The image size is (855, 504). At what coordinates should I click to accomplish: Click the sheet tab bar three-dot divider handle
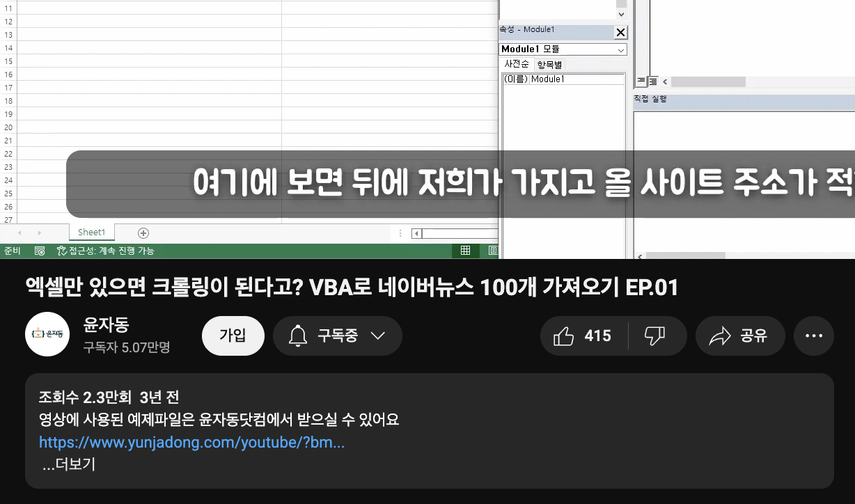pyautogui.click(x=400, y=233)
